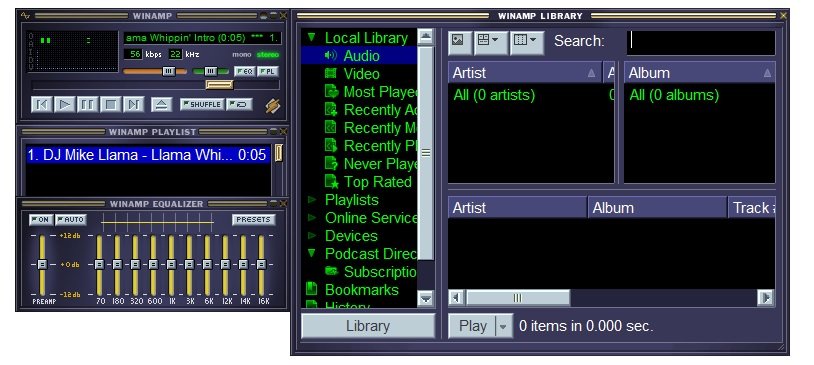Toggle Shuffle mode in main window
The width and height of the screenshot is (814, 365).
click(202, 104)
